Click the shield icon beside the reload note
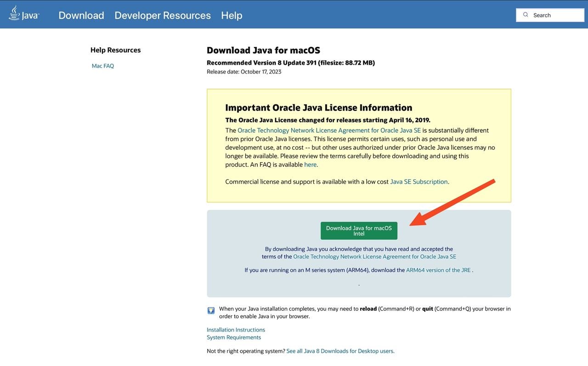Screen dimensions: 588x366 [x=211, y=310]
